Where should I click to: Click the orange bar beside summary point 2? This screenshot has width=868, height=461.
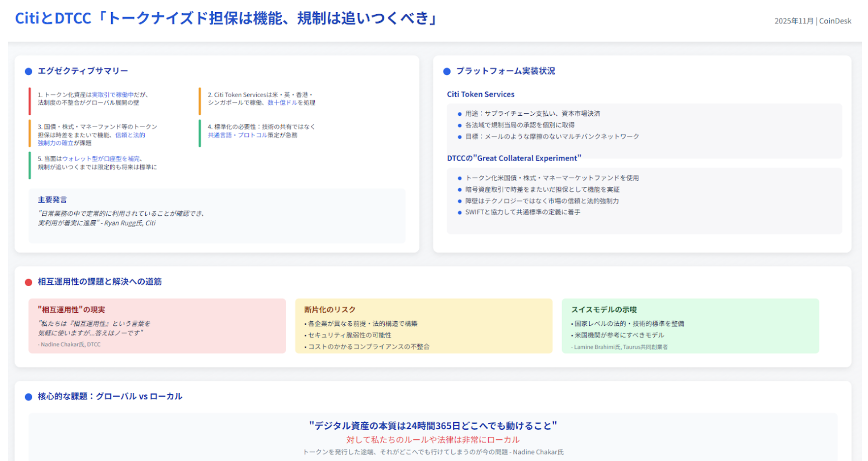tap(200, 100)
